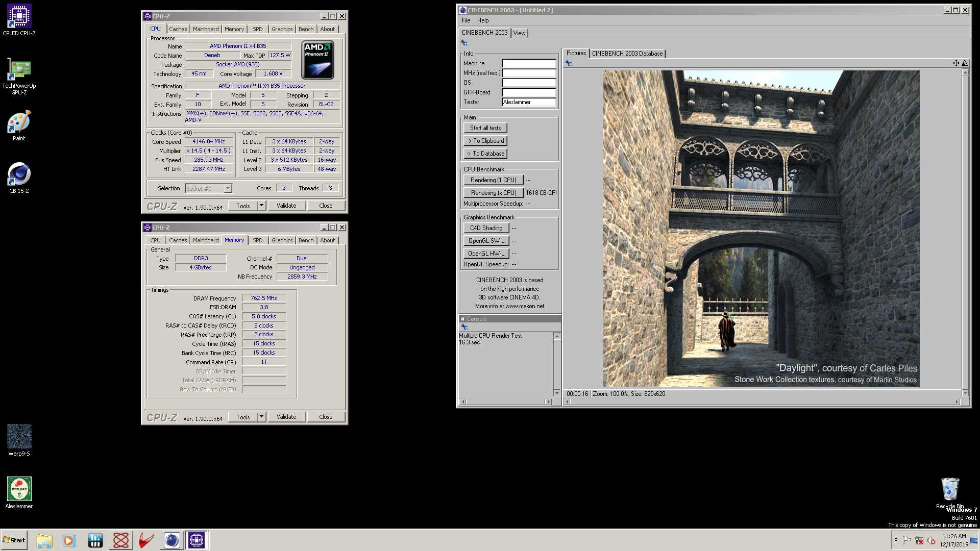
Task: Click the Start button
Action: tap(14, 540)
